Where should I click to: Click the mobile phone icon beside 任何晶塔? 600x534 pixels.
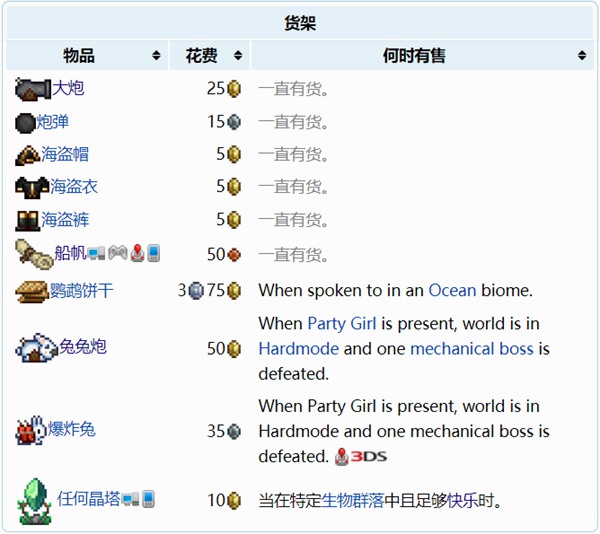tap(148, 499)
